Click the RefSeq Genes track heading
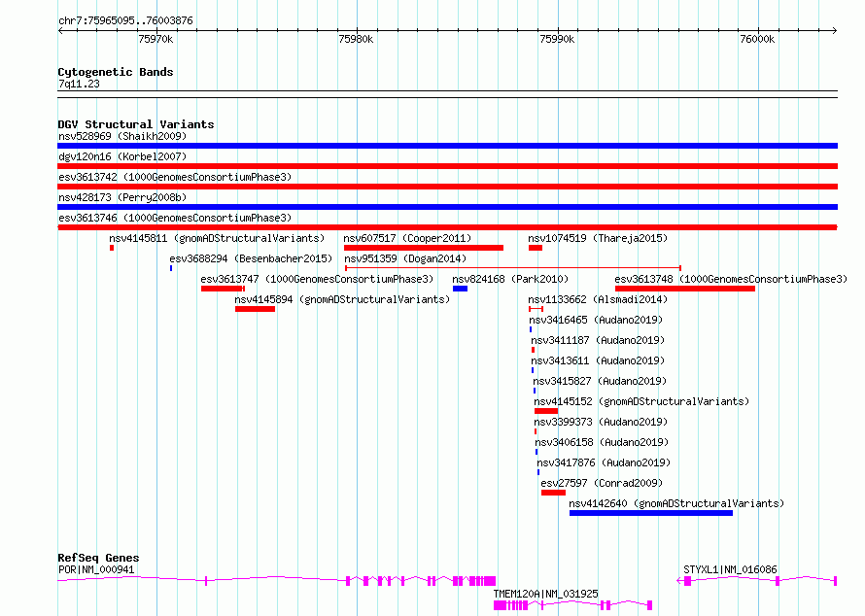 point(98,558)
